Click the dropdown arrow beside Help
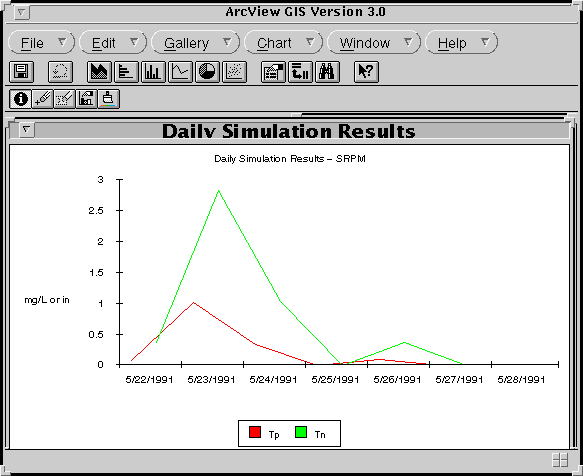Viewport: 583px width, 476px height. click(485, 42)
